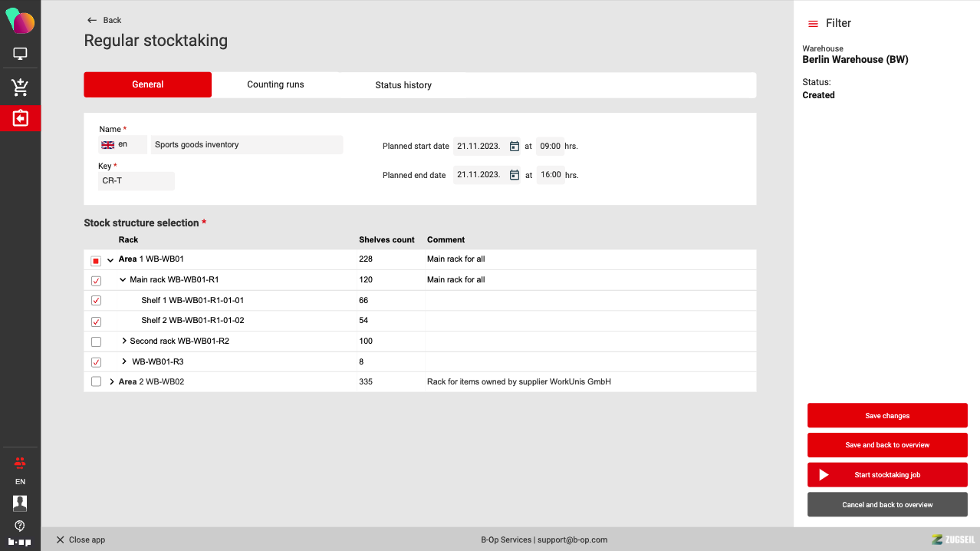This screenshot has width=980, height=551.
Task: Click the Start stocktaking job button
Action: click(887, 475)
